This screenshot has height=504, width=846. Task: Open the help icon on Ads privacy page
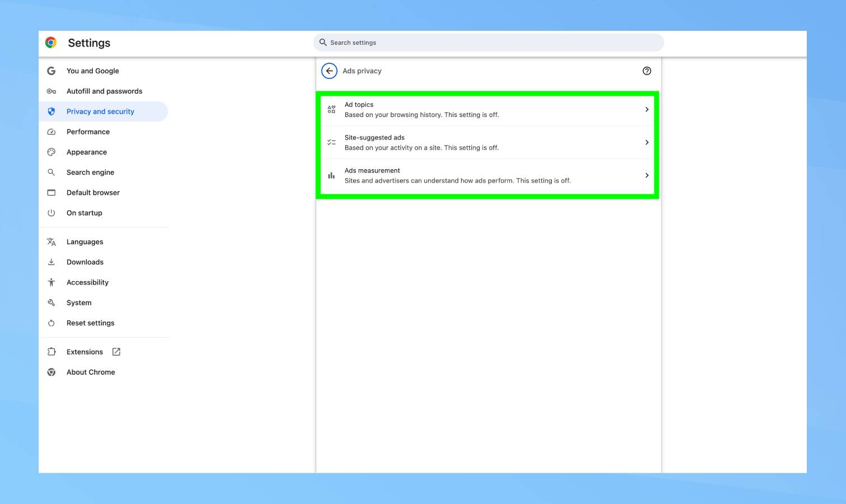tap(647, 71)
